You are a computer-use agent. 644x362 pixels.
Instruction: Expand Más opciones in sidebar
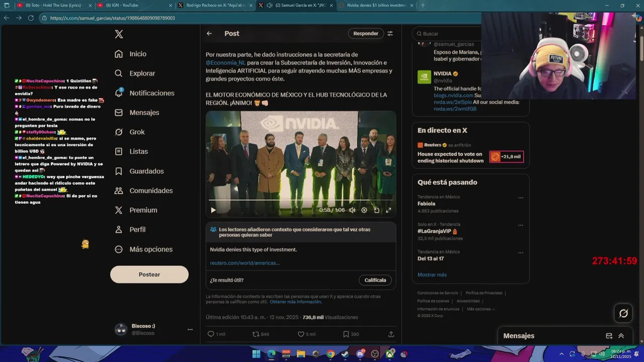pos(143,249)
